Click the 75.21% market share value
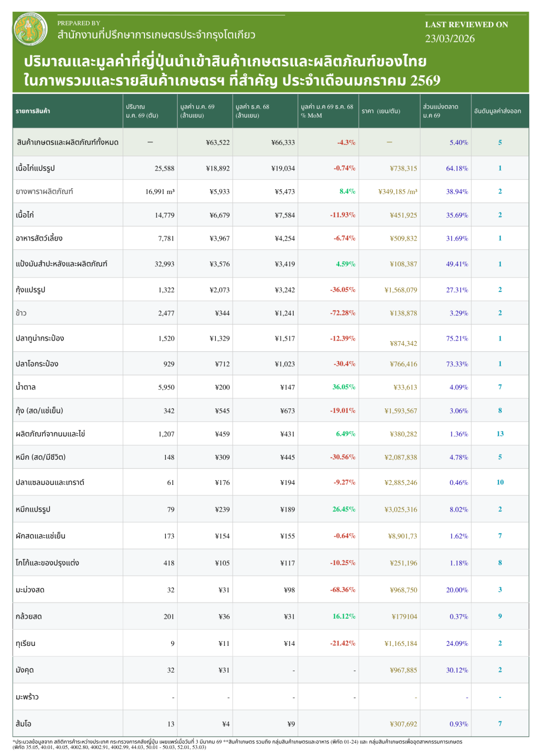Screen dimensions: 535x756 click(456, 338)
